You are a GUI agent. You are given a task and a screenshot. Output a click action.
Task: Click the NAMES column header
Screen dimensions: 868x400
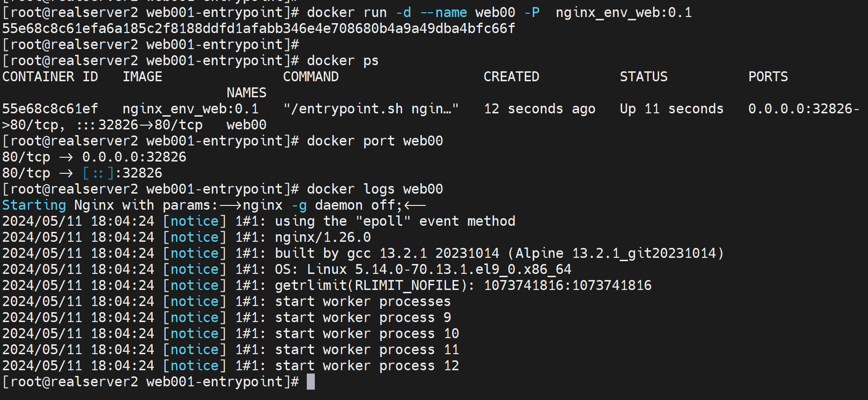246,93
